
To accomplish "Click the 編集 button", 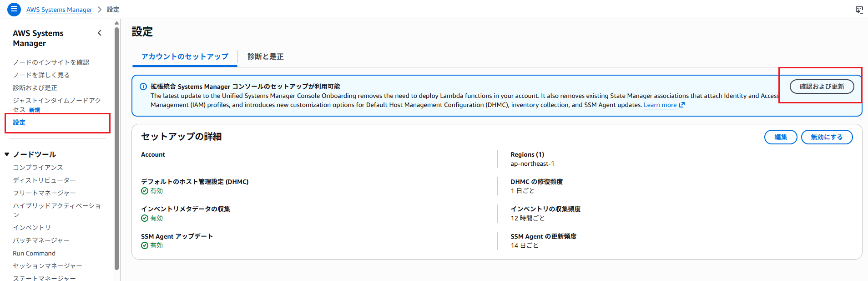I will pos(781,137).
